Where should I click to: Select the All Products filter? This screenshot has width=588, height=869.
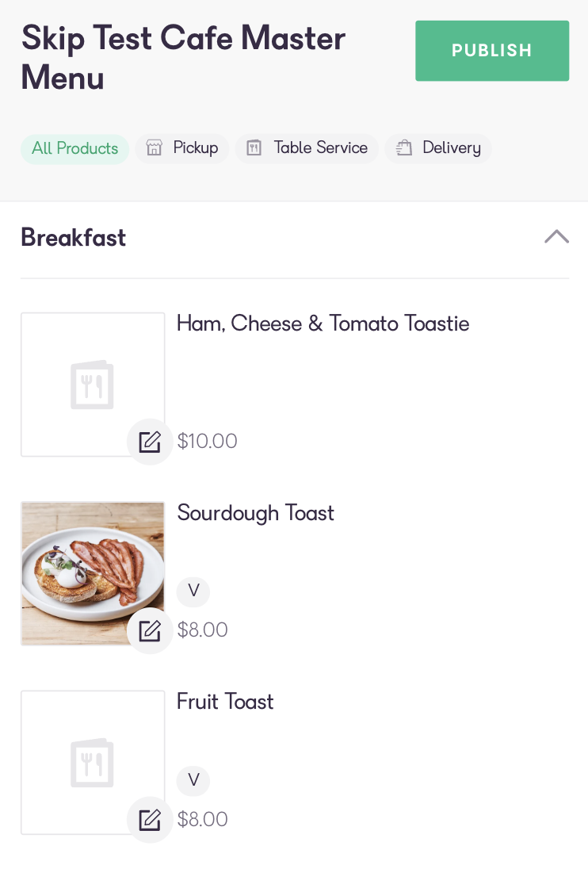(x=74, y=148)
